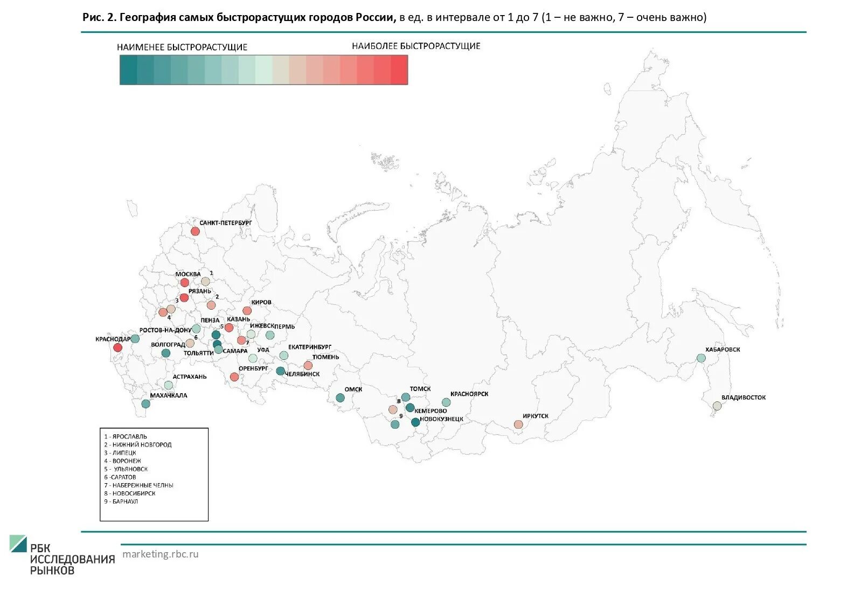
Task: Select the Orenburg red marker dot
Action: click(234, 377)
